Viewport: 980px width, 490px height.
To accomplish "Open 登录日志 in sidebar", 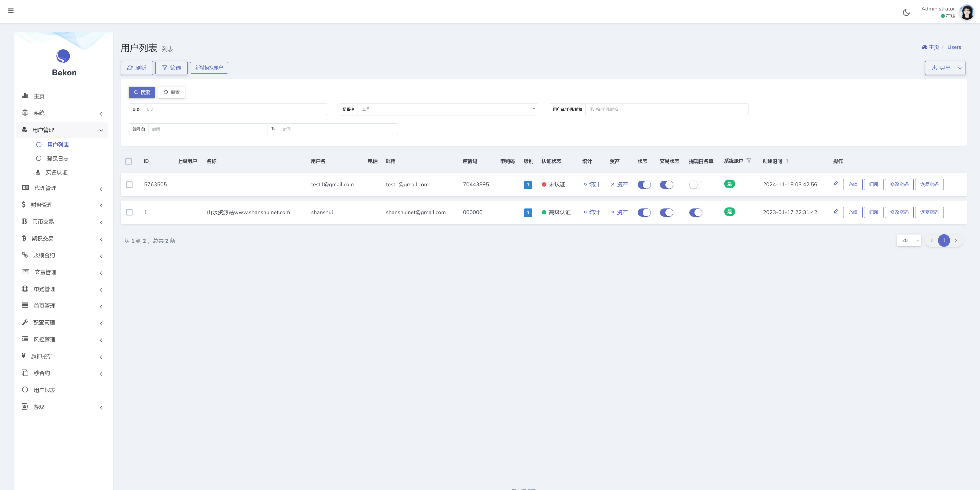I will 57,158.
